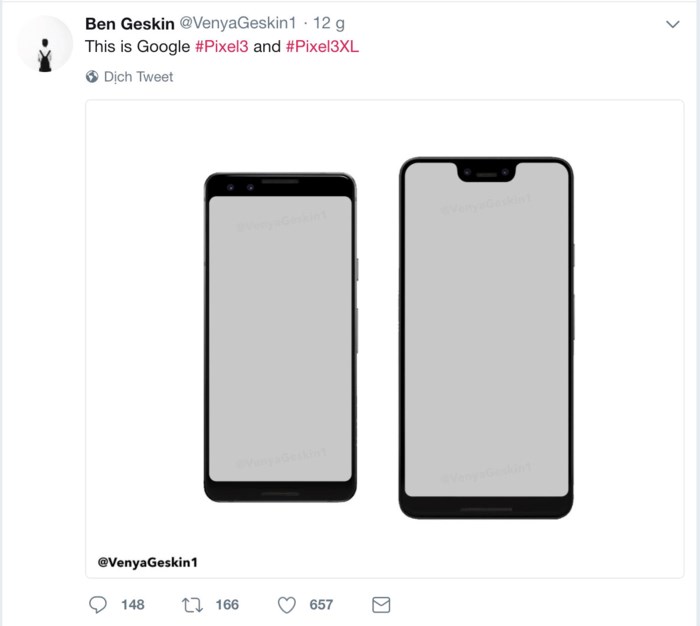Viewport: 700px width, 626px height.
Task: Like the tweet with the heart icon
Action: (287, 604)
